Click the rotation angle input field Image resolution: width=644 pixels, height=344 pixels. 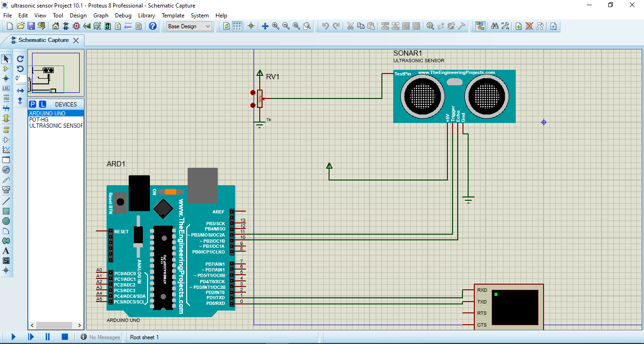pos(20,78)
